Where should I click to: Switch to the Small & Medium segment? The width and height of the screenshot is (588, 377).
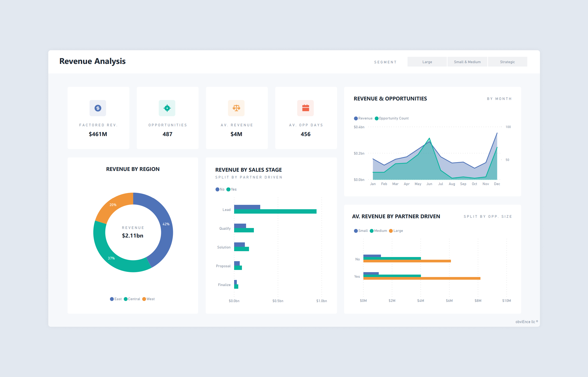click(467, 62)
